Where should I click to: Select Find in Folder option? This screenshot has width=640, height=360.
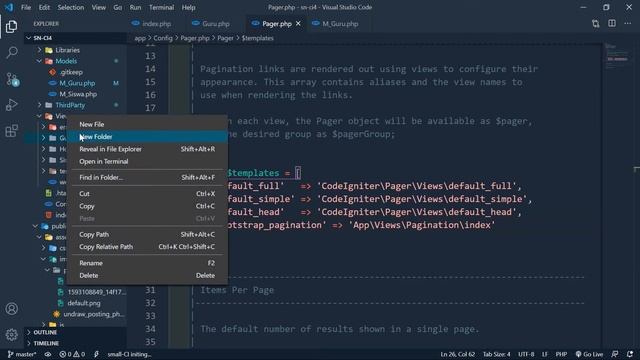(147, 177)
